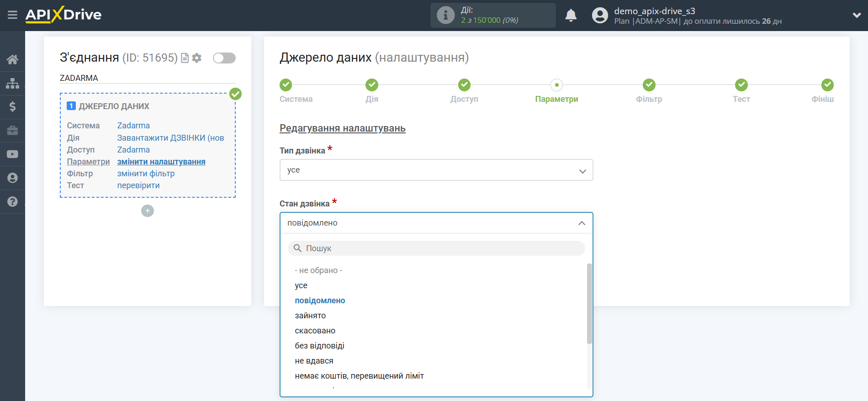The height and width of the screenshot is (401, 868).
Task: Open the briefcase icon in sidebar
Action: [12, 131]
